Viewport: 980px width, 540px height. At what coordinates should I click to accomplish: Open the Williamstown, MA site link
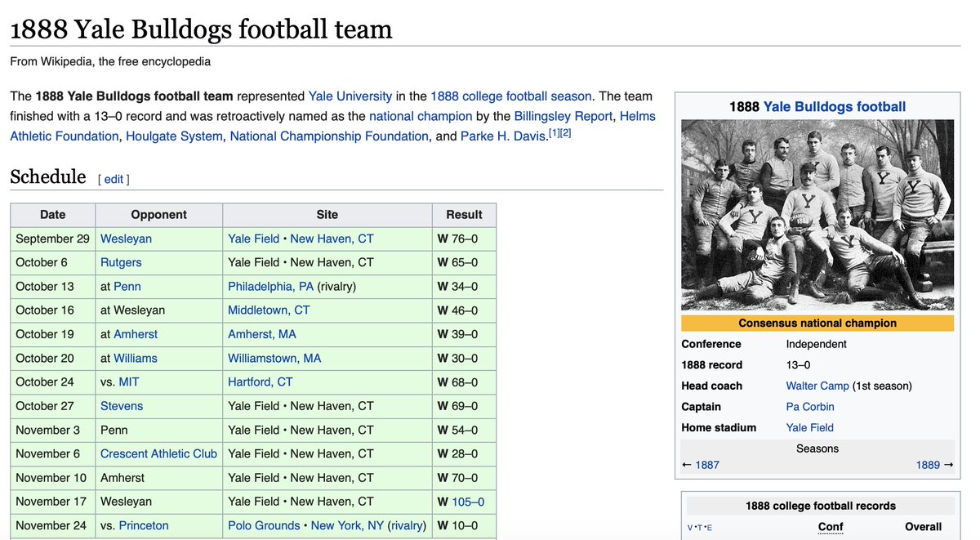pos(274,358)
